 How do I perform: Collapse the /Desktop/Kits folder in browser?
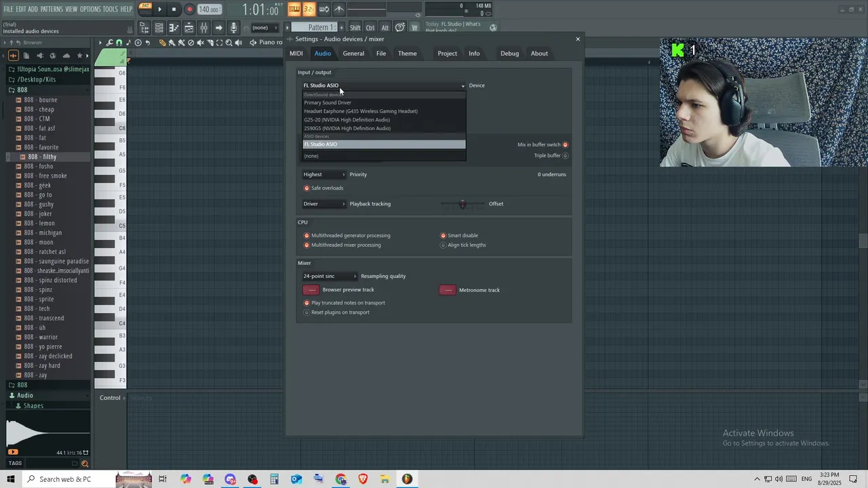click(x=37, y=79)
